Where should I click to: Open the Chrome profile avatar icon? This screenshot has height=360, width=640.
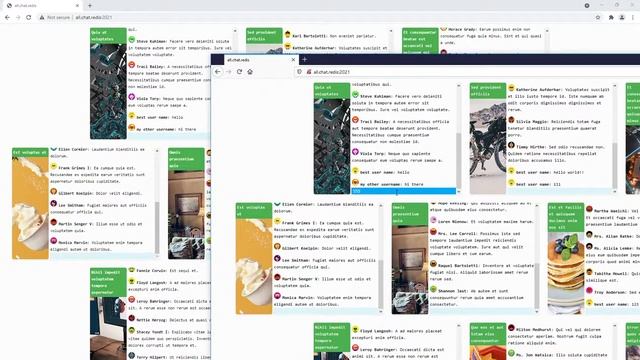[622, 17]
